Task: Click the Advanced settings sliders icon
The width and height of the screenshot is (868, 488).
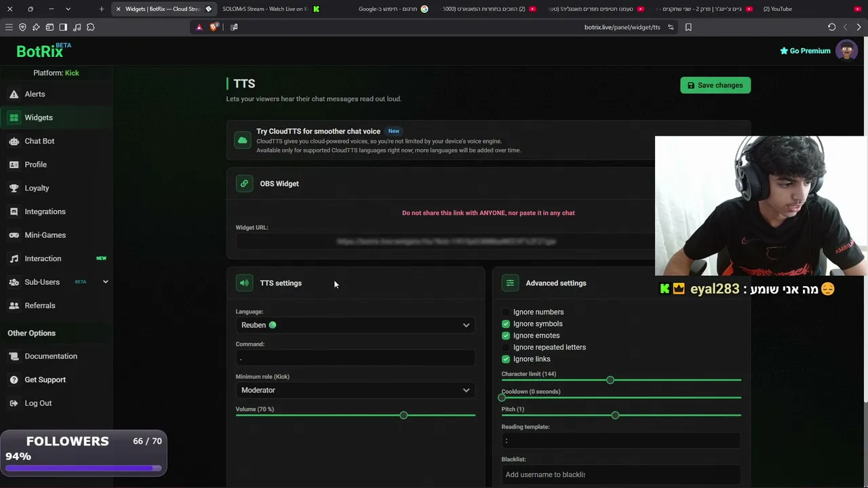Action: tap(510, 283)
